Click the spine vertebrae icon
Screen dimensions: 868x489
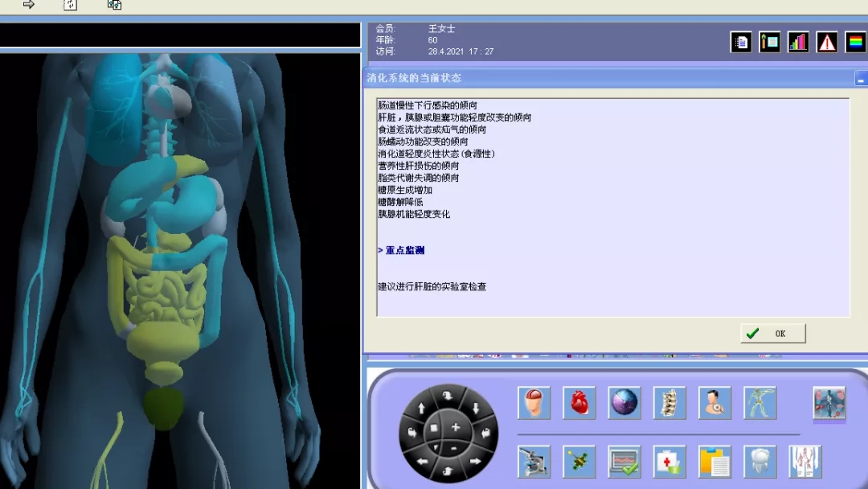(x=669, y=402)
